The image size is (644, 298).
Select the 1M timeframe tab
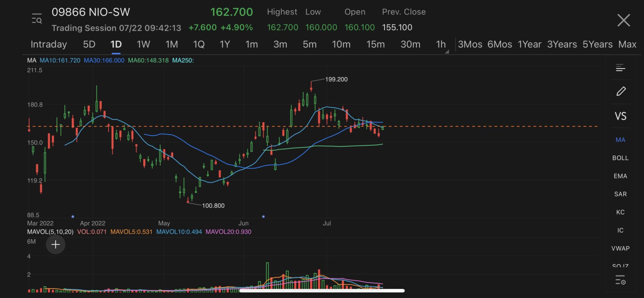click(x=172, y=44)
